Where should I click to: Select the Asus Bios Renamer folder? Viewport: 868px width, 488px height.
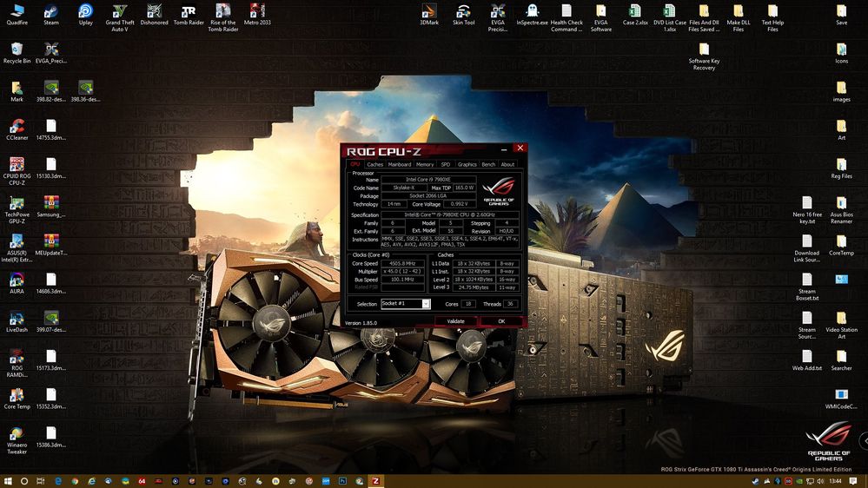point(841,210)
